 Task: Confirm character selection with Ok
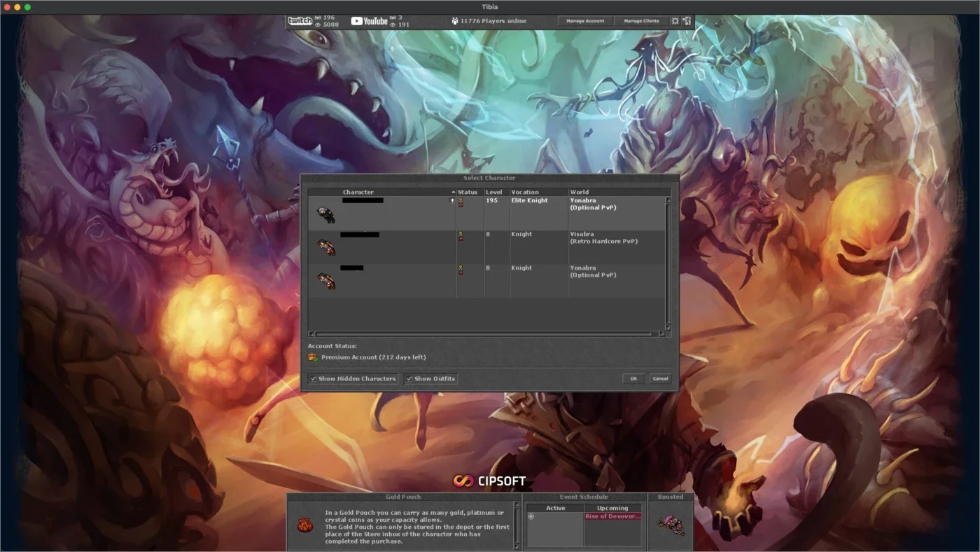coord(633,379)
